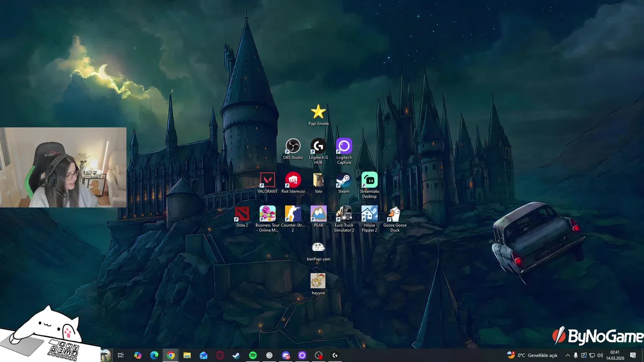The width and height of the screenshot is (644, 362).
Task: Open Microsoft Copilot from the taskbar
Action: [x=138, y=355]
